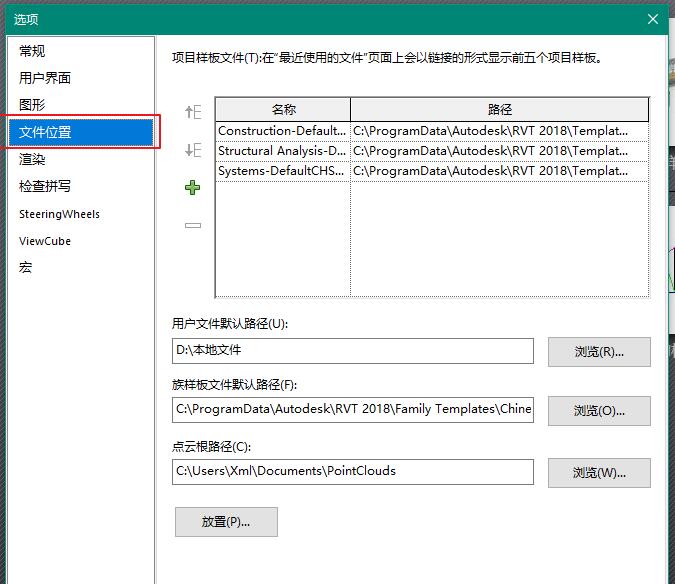Click 浏览(W) for point cloud path
675x584 pixels.
(599, 472)
